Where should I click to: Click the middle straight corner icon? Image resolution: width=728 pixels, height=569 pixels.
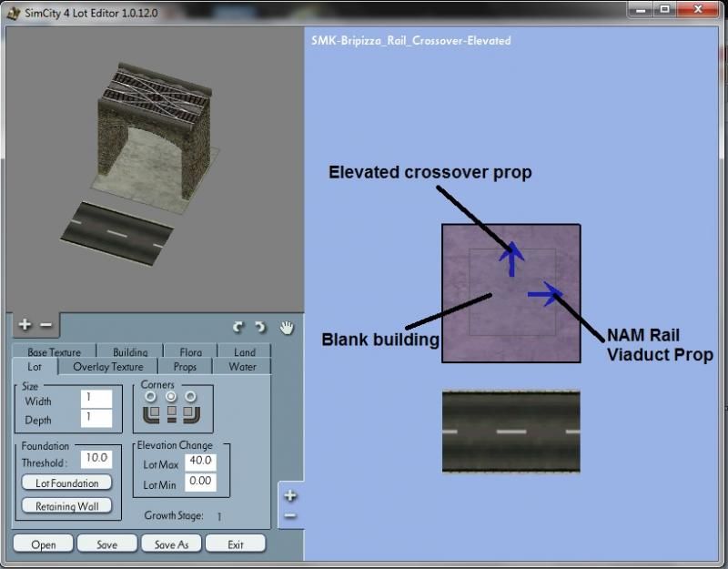click(x=172, y=414)
